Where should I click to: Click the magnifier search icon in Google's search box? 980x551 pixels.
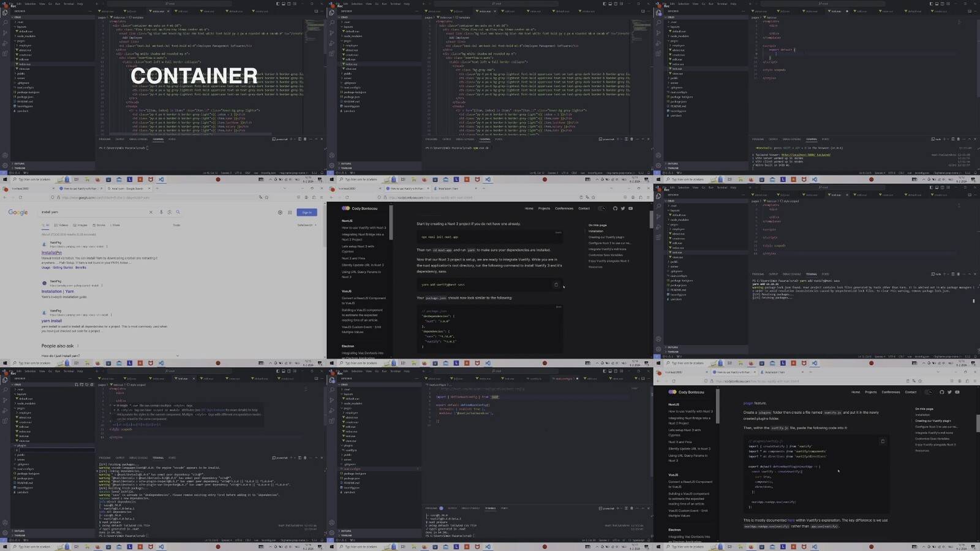click(178, 212)
